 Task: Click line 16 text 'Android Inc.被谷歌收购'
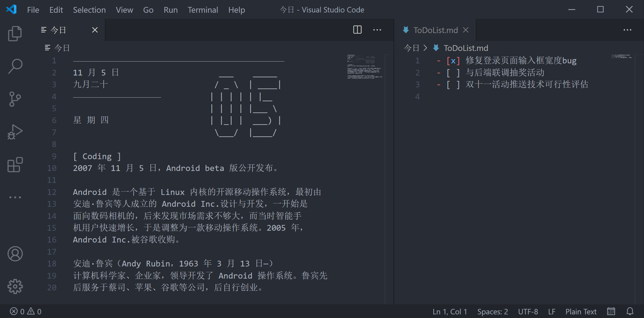coord(127,240)
